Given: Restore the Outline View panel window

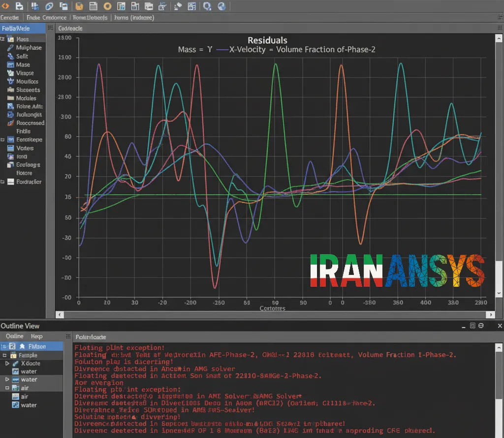Looking at the screenshot, I should [x=472, y=326].
